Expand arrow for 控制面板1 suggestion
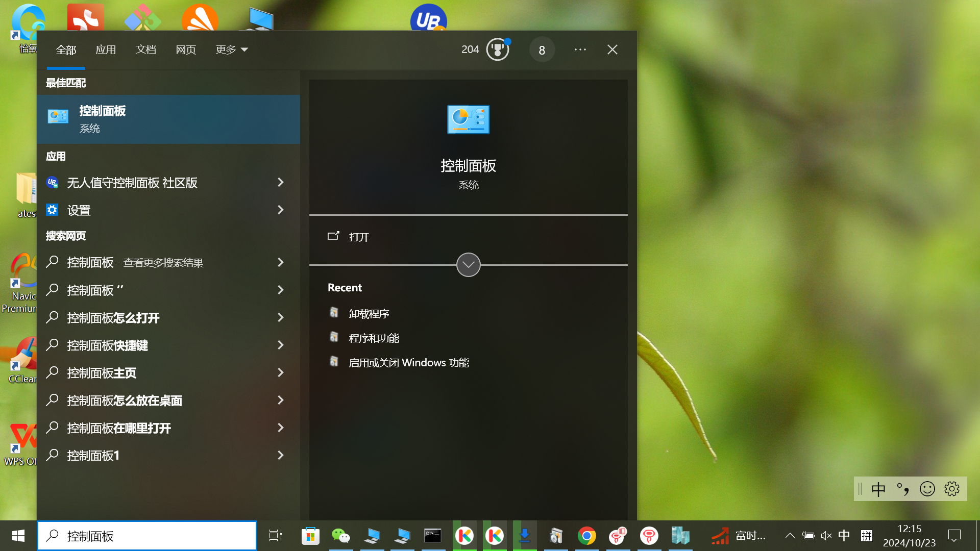980x551 pixels. click(280, 455)
